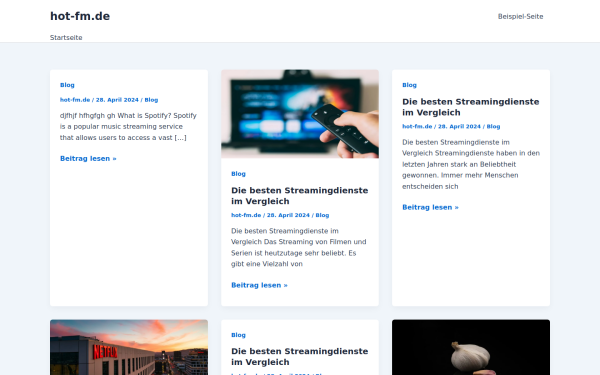Open the Beispiel-Seite menu item

coord(520,16)
